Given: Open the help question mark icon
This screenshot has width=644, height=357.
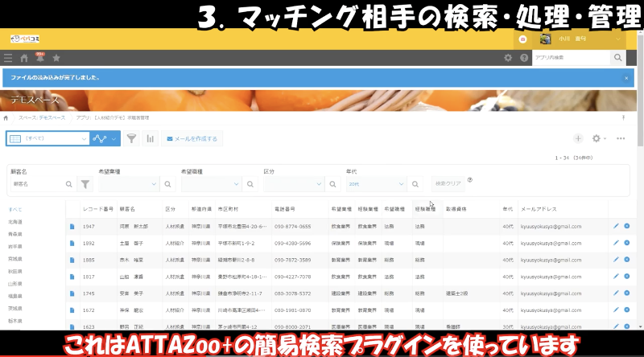Looking at the screenshot, I should [x=524, y=58].
